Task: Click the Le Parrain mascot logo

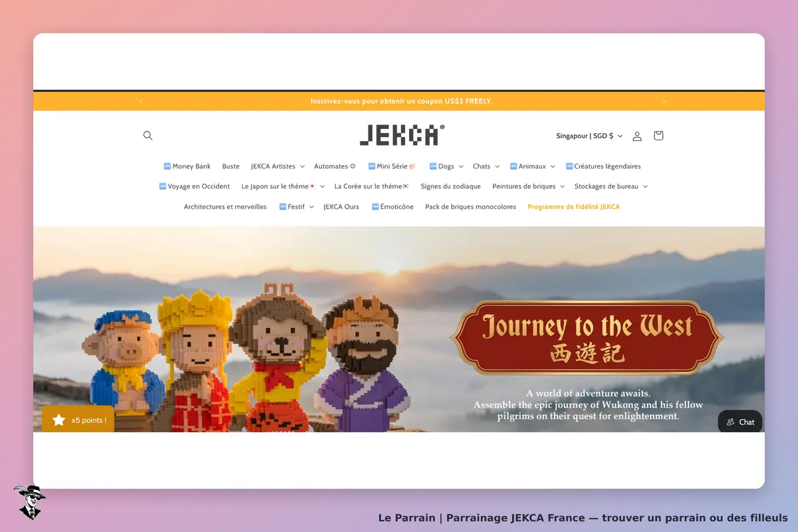Action: [29, 502]
